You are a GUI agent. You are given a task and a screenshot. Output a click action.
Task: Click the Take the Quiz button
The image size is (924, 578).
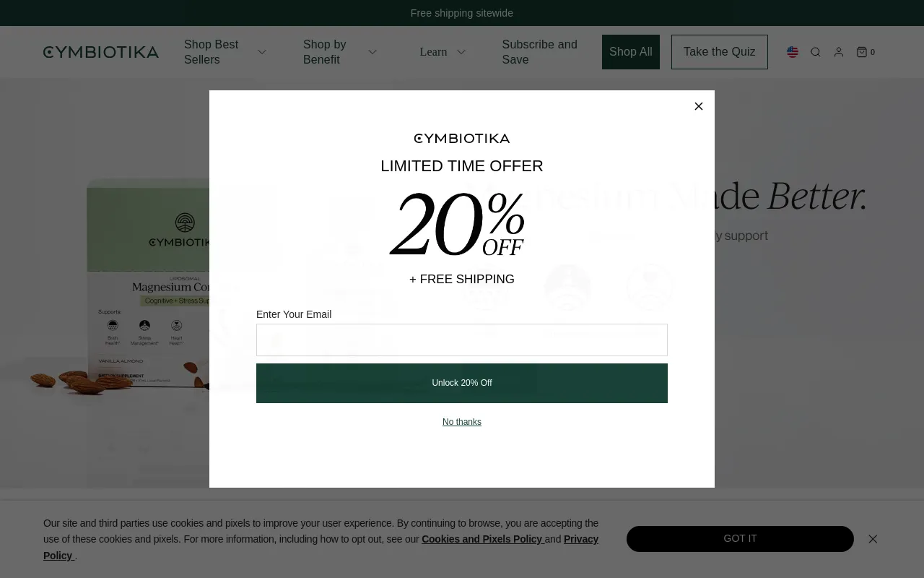pos(720,52)
